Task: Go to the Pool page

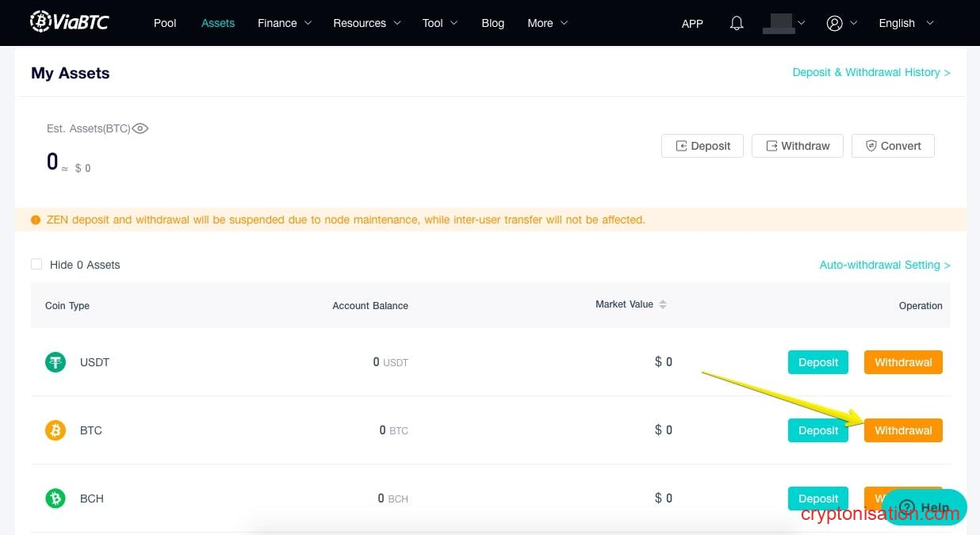Action: (165, 23)
